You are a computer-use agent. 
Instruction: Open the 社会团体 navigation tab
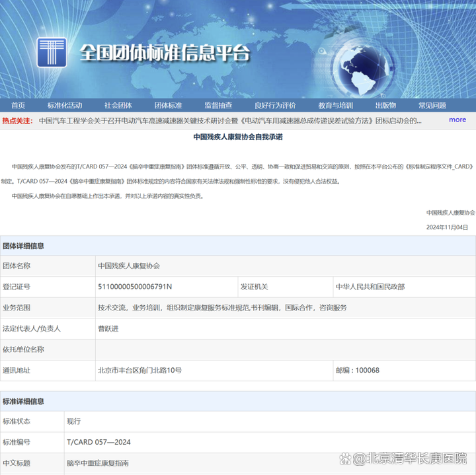point(118,106)
